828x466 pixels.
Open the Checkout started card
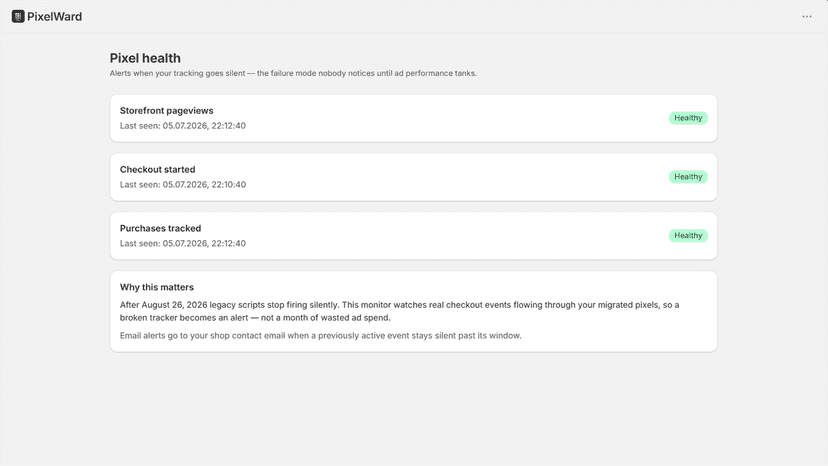coord(413,177)
